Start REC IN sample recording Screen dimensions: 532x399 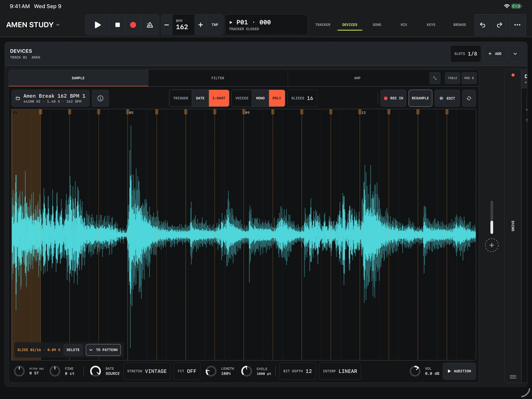pos(393,98)
